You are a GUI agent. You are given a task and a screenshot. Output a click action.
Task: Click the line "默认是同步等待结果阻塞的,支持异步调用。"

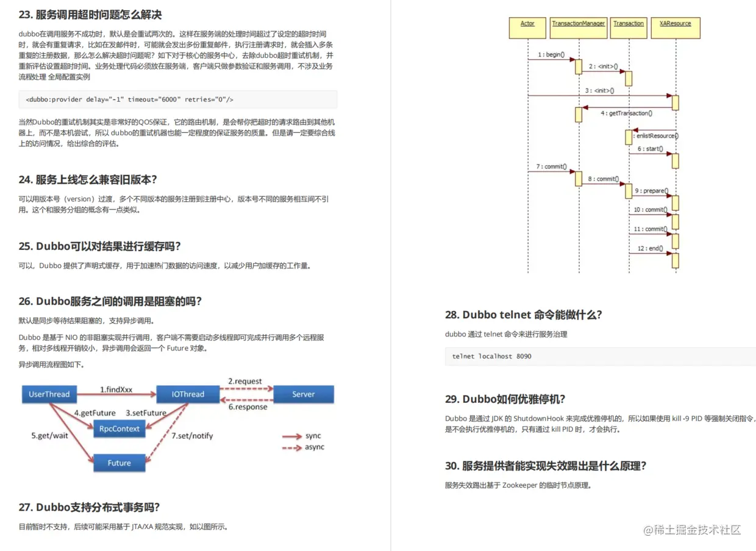[x=87, y=321]
